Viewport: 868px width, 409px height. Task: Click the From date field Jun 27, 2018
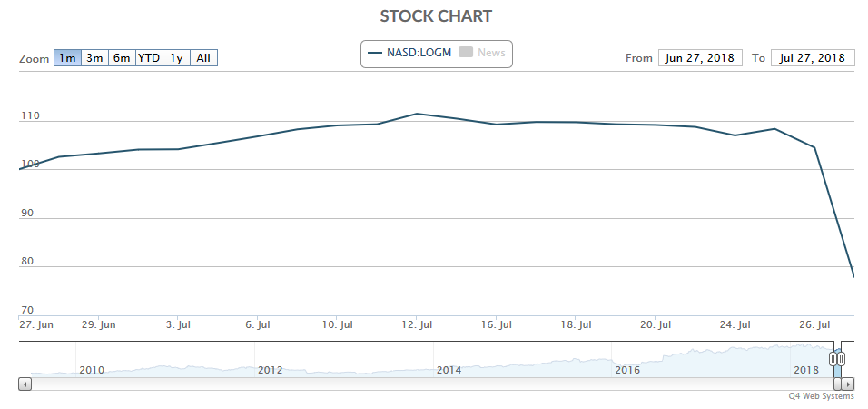tap(700, 57)
